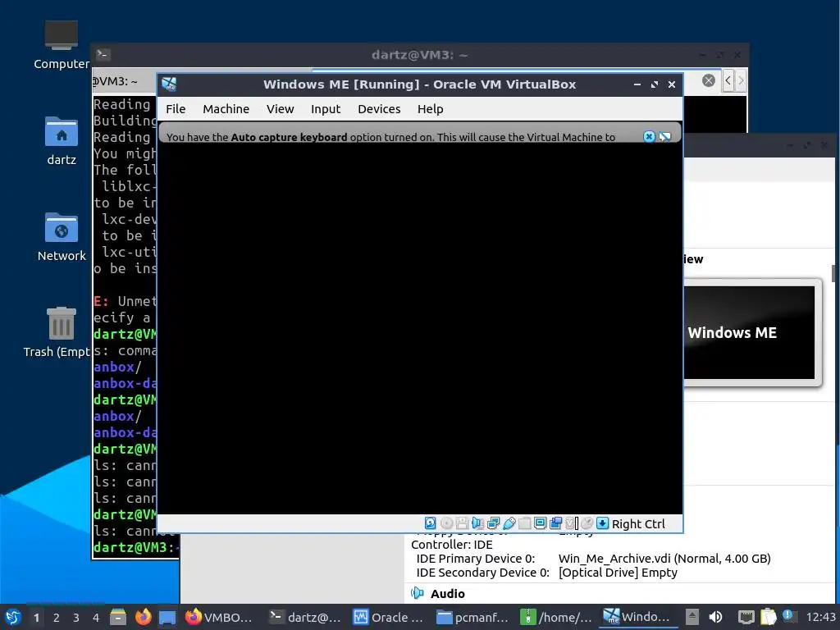Open the Lubuntu start menu button
This screenshot has width=840, height=630.
tap(13, 617)
